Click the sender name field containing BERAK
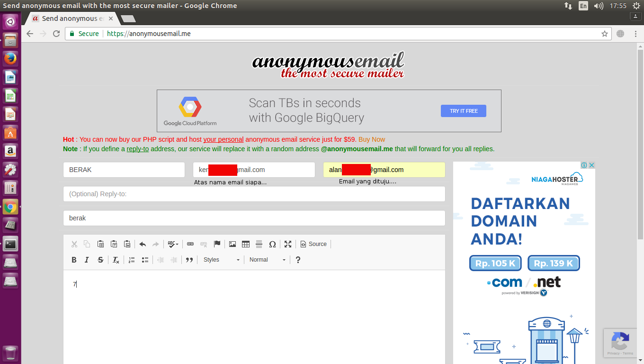The height and width of the screenshot is (364, 644). click(x=124, y=170)
